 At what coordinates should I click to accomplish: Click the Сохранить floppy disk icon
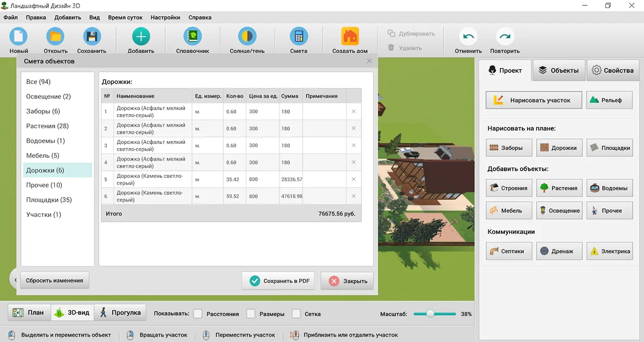92,37
